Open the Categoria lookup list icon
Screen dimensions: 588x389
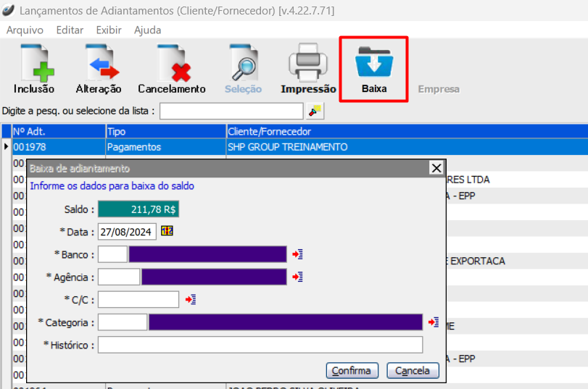pyautogui.click(x=434, y=322)
